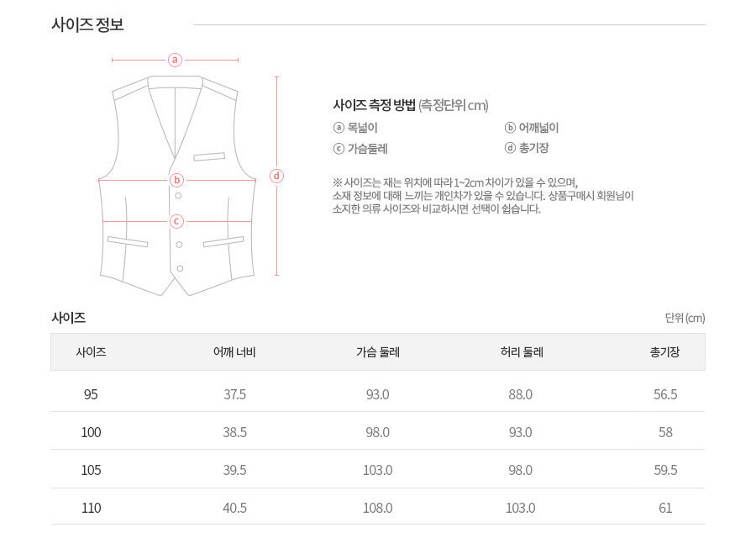
Task: Click the 허리 둘레 column header
Action: point(521,352)
